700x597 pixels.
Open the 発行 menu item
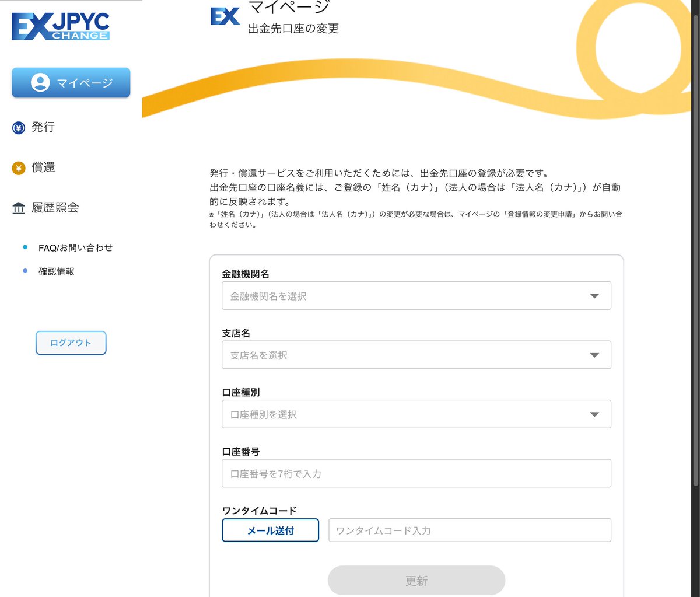(x=43, y=127)
